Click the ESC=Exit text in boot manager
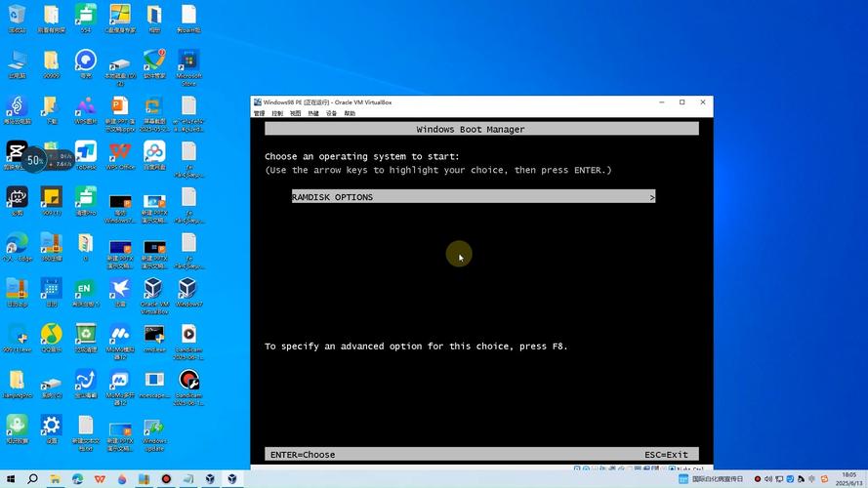868x488 pixels. 666,455
